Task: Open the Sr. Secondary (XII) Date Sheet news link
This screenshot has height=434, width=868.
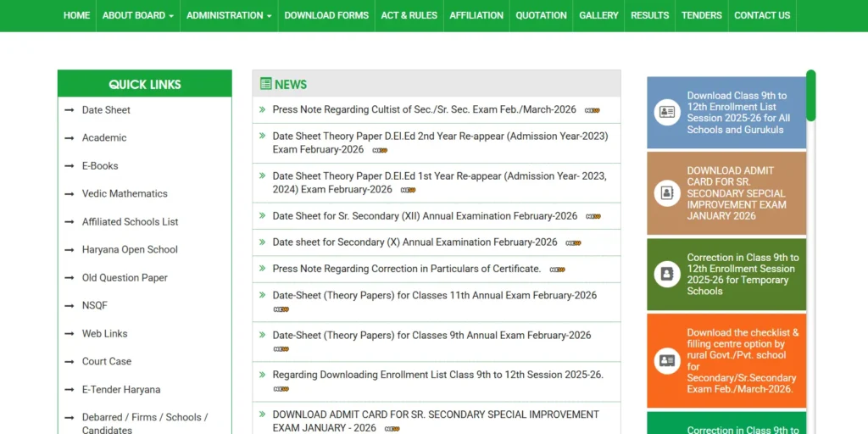Action: click(425, 216)
